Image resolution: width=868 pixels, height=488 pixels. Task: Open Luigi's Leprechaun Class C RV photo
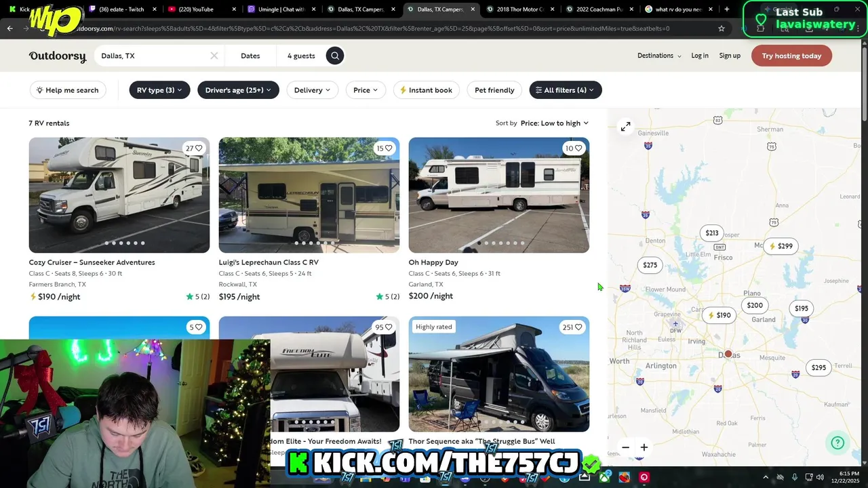click(x=309, y=195)
